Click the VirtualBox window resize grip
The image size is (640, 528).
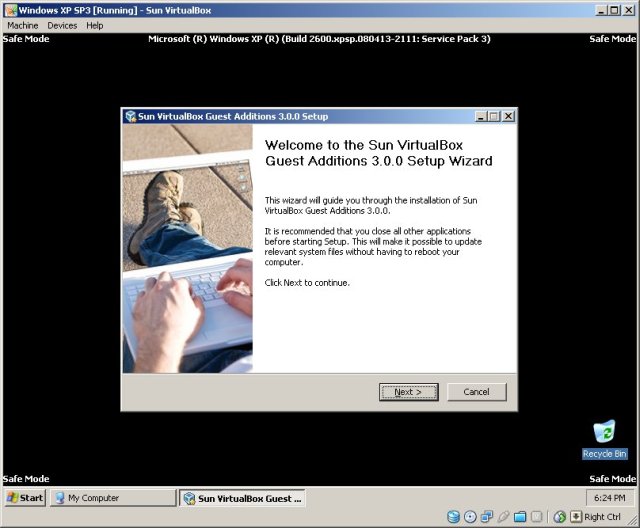633,521
